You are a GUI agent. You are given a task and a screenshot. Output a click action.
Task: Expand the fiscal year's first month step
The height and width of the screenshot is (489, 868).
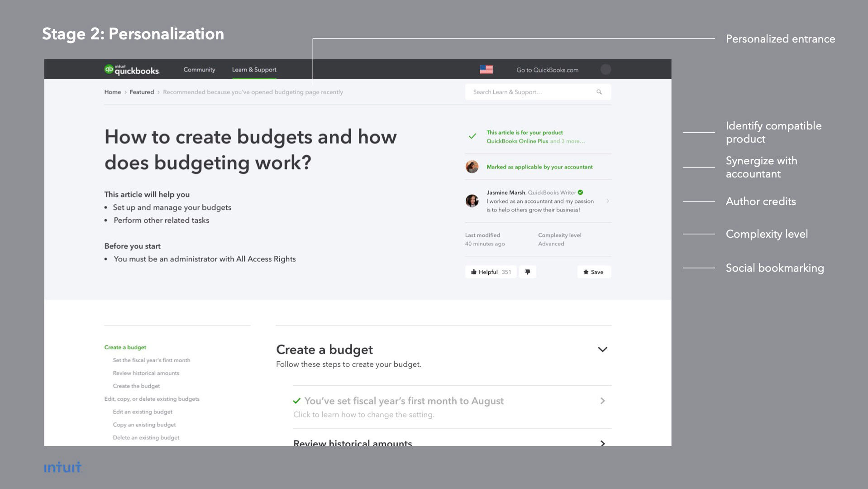[x=602, y=401]
